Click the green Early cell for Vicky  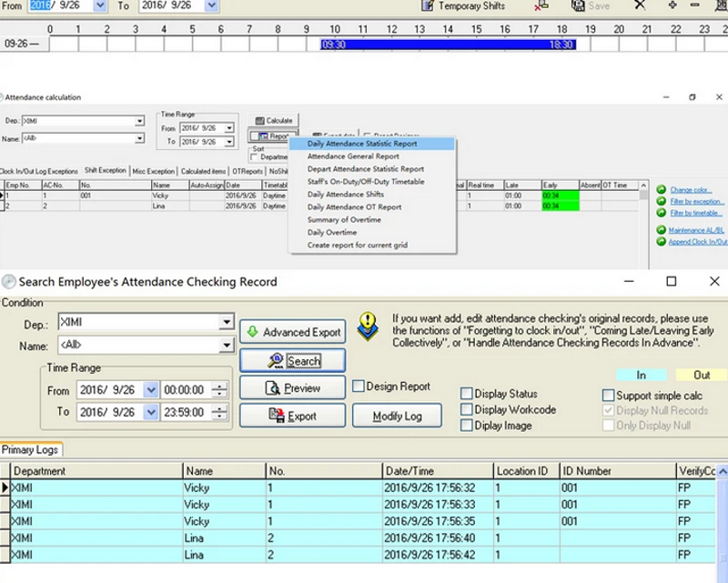click(x=561, y=196)
